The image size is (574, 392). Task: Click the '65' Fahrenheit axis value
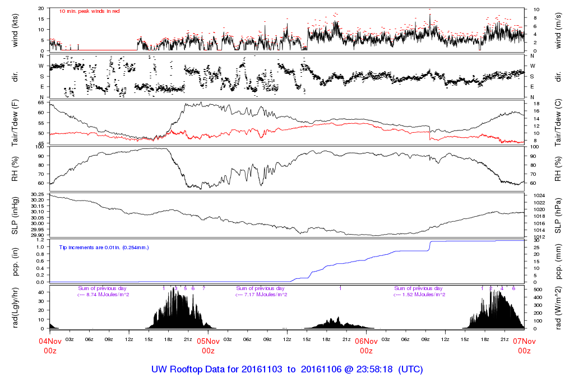[41, 102]
